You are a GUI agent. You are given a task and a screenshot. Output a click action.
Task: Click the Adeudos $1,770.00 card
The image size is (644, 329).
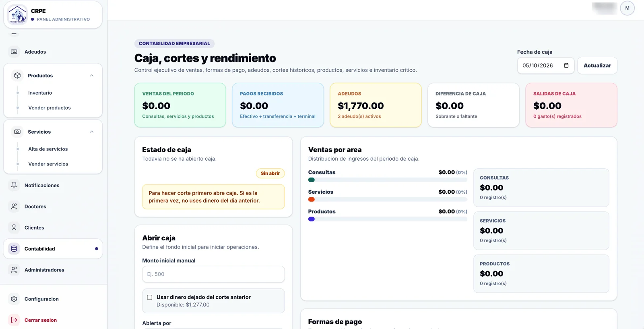point(376,105)
